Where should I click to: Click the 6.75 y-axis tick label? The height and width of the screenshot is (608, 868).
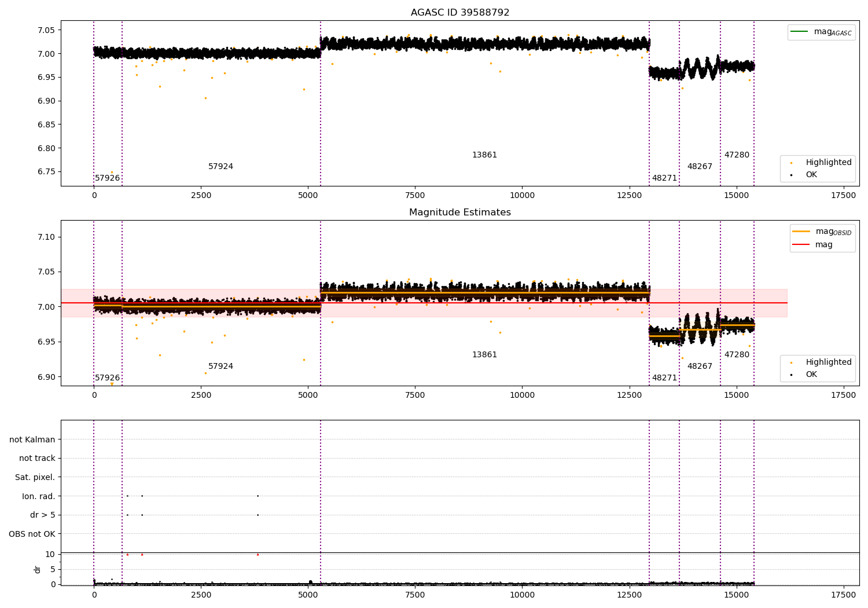[47, 171]
